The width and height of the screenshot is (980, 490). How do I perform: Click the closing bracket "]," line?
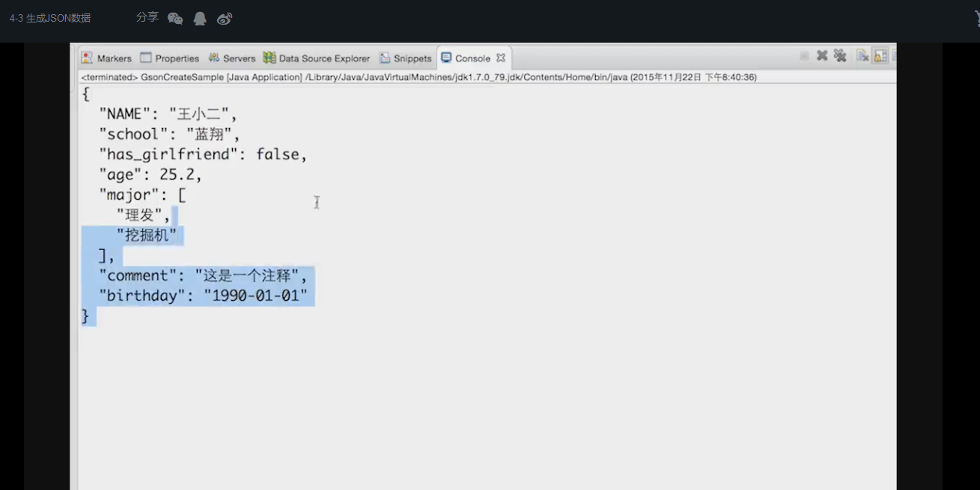(107, 256)
